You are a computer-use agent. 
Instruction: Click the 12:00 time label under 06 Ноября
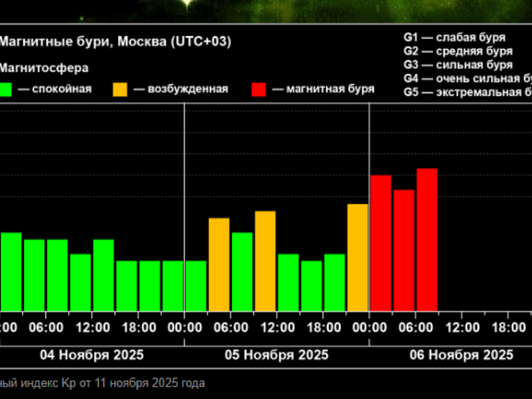[462, 327]
